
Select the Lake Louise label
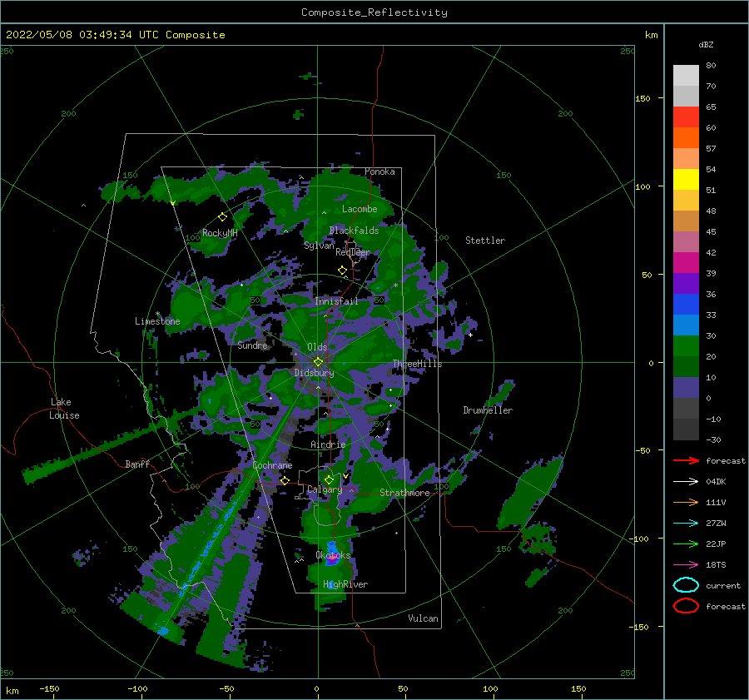coord(65,409)
